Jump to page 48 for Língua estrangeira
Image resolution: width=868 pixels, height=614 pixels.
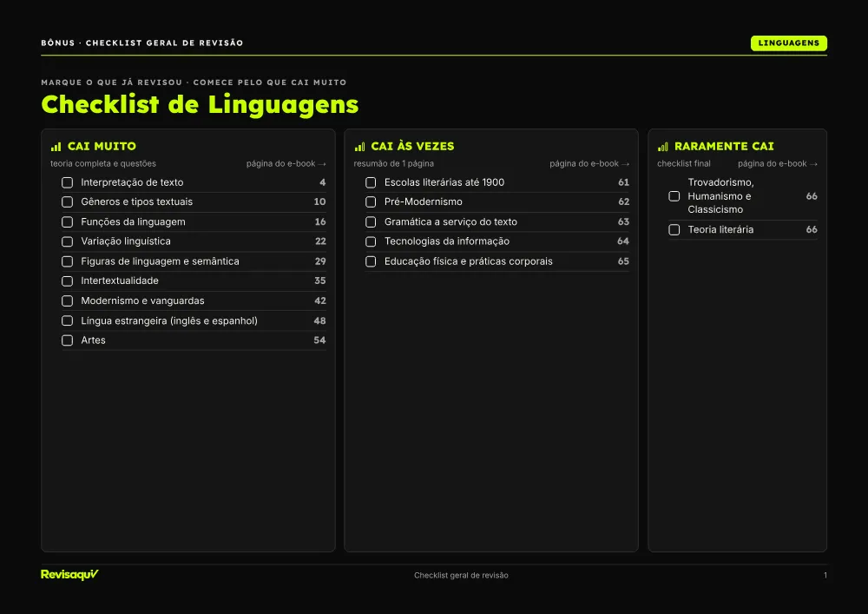click(320, 320)
